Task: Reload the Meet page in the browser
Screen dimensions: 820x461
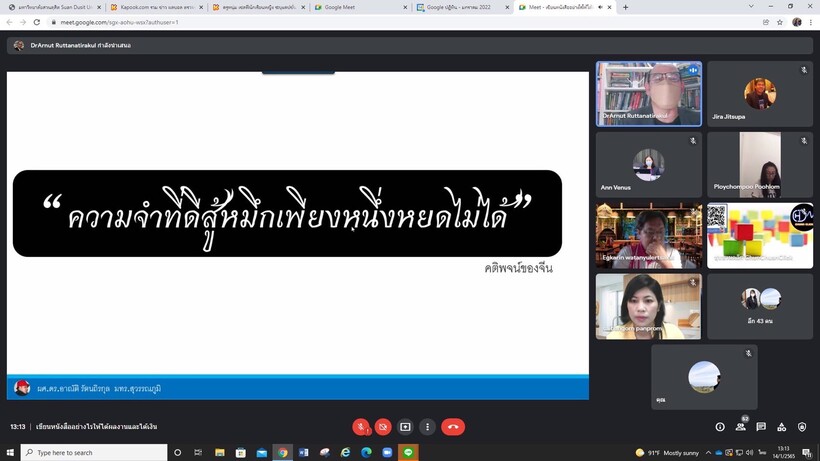Action: coord(37,22)
